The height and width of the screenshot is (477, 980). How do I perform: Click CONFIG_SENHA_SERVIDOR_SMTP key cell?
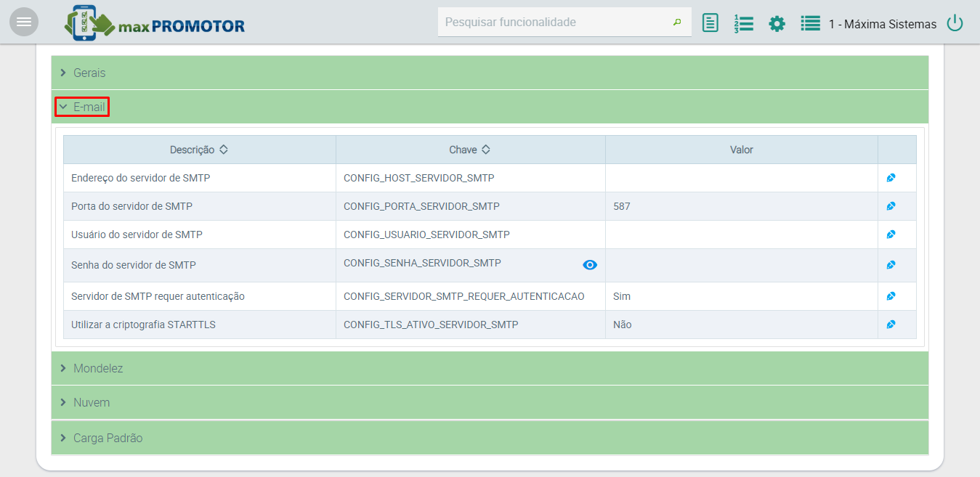(471, 265)
